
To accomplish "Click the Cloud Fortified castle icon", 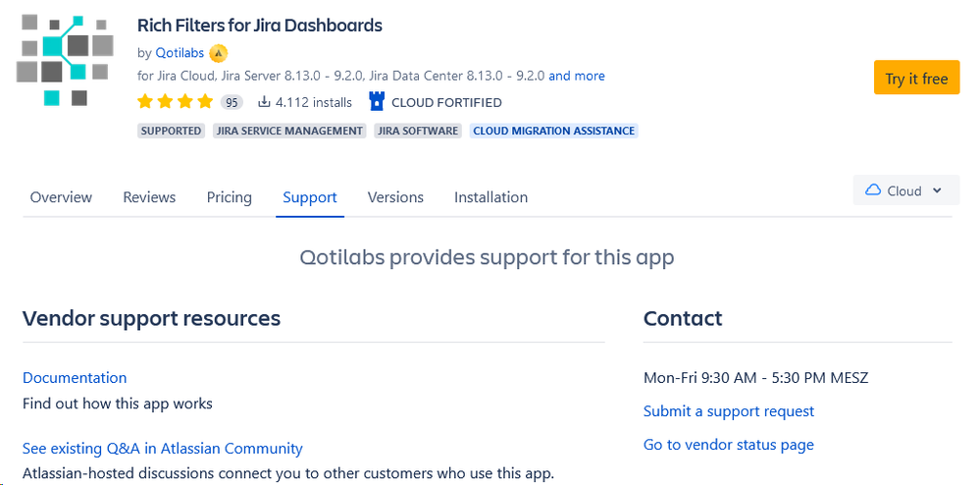I will (377, 101).
